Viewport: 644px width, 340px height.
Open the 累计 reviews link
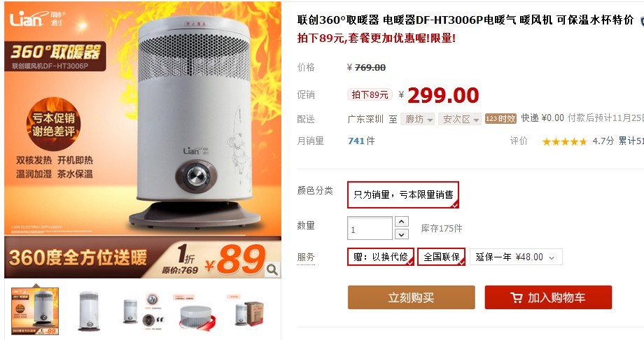(631, 141)
